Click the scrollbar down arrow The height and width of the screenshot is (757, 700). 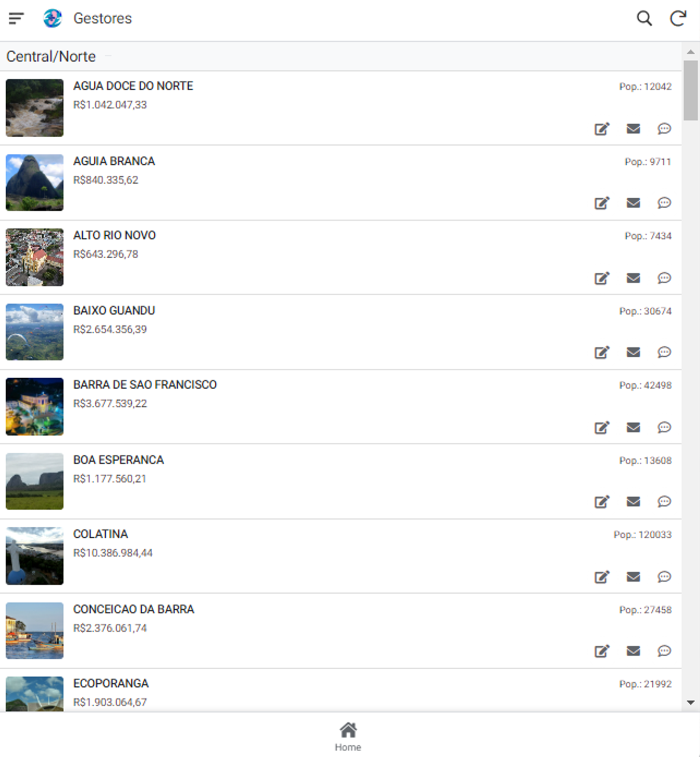pos(690,703)
